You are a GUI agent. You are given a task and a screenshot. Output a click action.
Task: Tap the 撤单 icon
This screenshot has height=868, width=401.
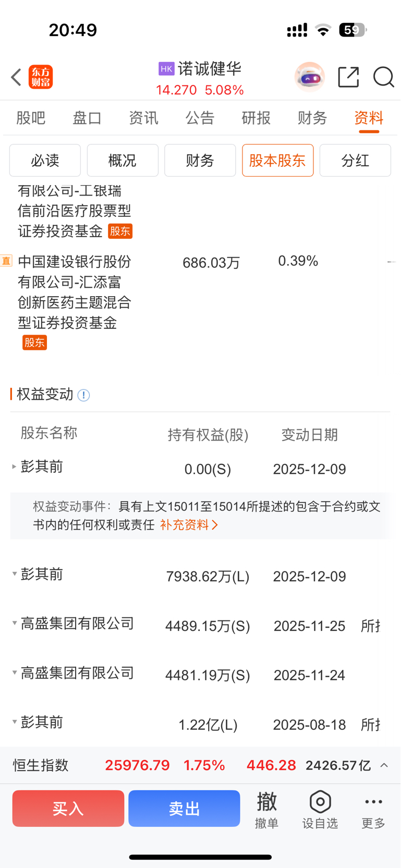(266, 809)
